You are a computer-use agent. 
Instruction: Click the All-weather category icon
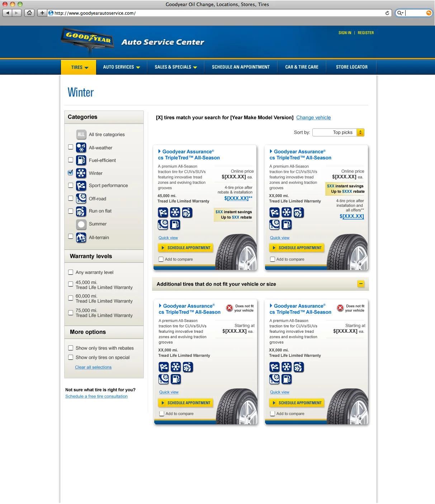pyautogui.click(x=81, y=148)
